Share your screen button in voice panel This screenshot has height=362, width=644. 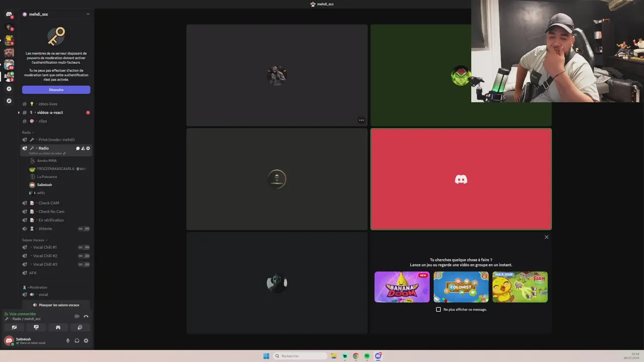coord(36,327)
